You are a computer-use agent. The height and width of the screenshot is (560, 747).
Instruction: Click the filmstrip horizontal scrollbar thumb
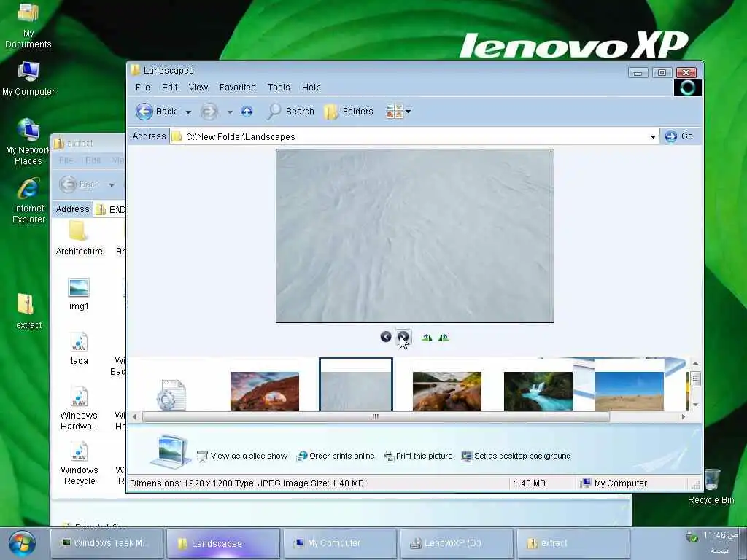[x=376, y=416]
